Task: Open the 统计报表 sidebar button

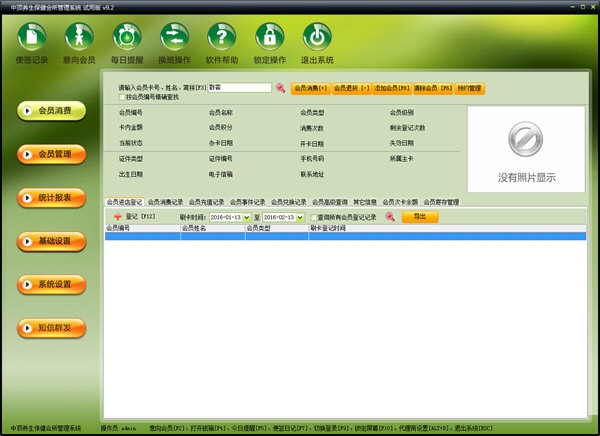Action: pos(51,198)
